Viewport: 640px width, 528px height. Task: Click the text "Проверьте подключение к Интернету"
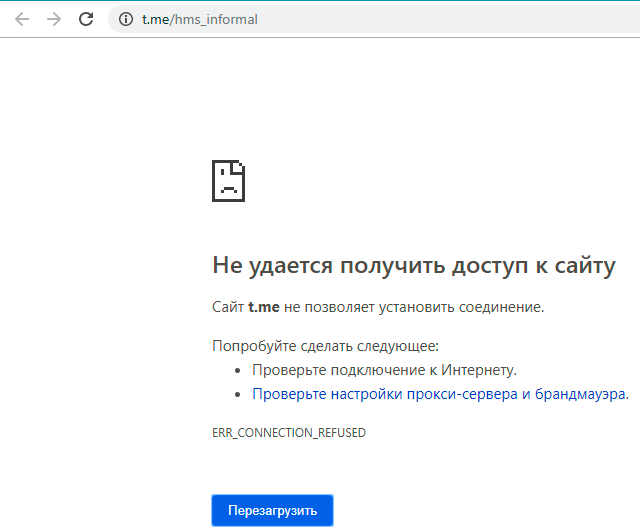[x=384, y=370]
